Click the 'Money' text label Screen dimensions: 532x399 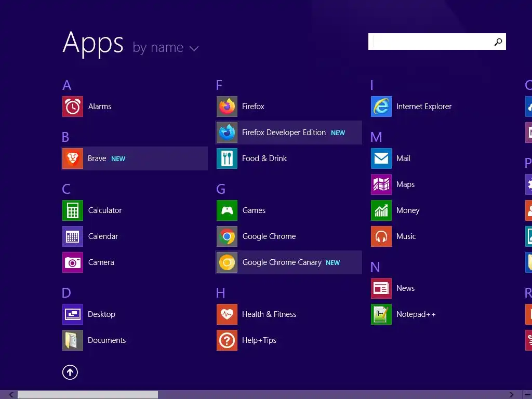pyautogui.click(x=408, y=211)
